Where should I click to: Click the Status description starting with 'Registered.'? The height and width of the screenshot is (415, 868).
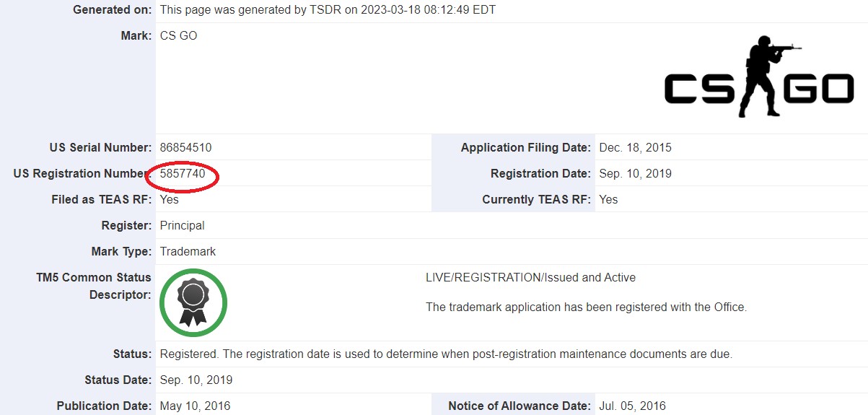(445, 354)
